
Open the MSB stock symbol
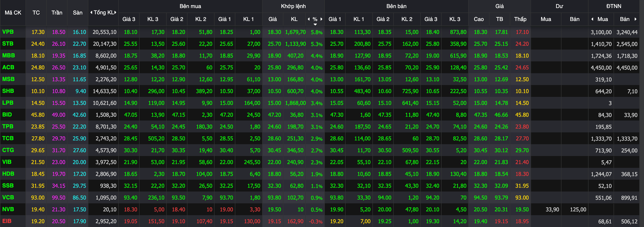pyautogui.click(x=8, y=79)
